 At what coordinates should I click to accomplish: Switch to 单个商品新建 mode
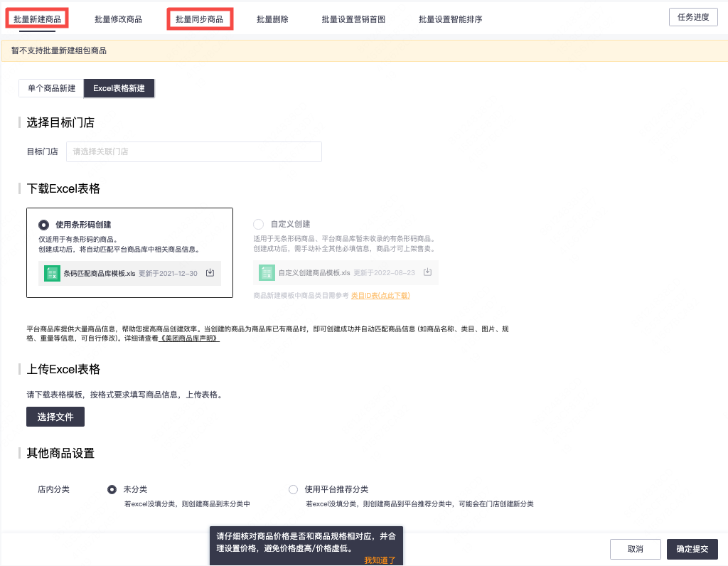tap(51, 88)
